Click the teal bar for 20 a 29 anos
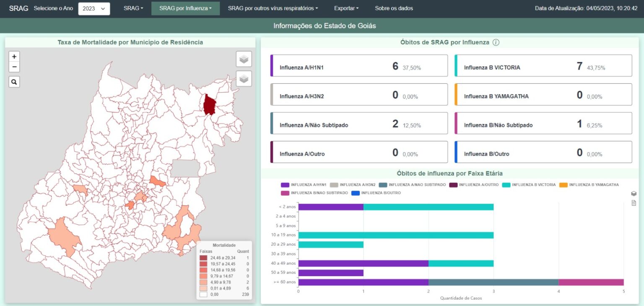Viewport: 644px width, 306px height. point(331,244)
